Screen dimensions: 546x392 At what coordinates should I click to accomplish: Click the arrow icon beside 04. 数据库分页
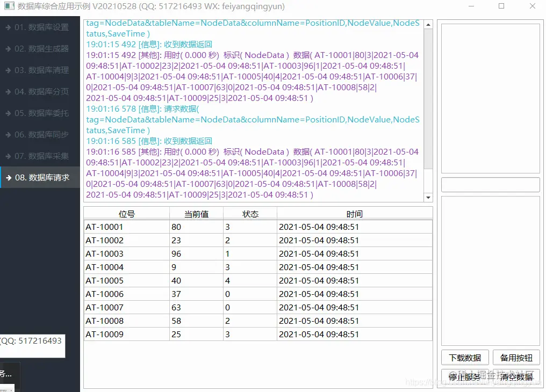tap(9, 92)
